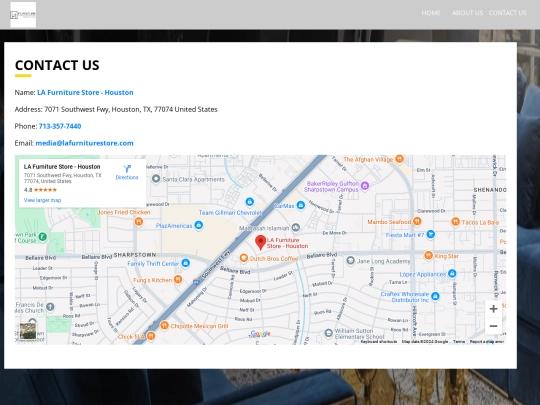Click the SHARPSTOWN neighborhood label
The height and width of the screenshot is (405, 540).
click(135, 255)
